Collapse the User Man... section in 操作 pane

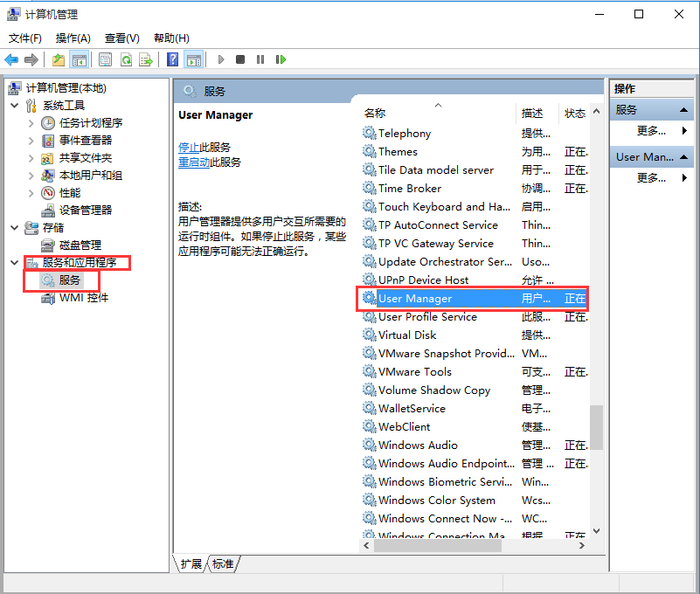(683, 157)
